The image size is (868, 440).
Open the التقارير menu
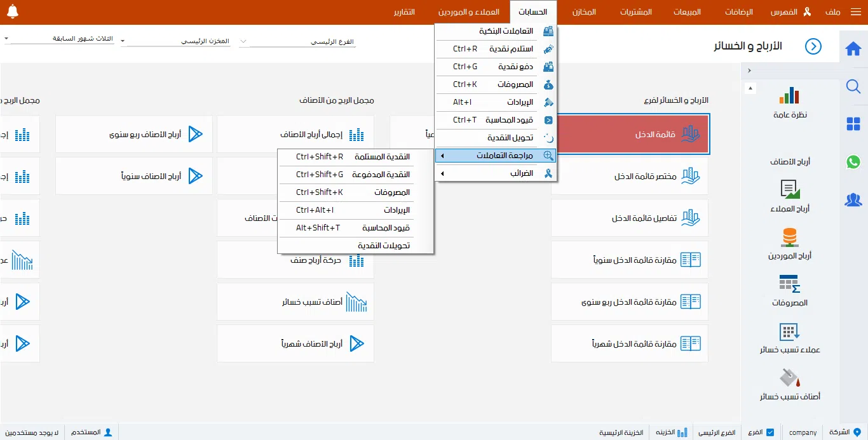[x=404, y=11]
